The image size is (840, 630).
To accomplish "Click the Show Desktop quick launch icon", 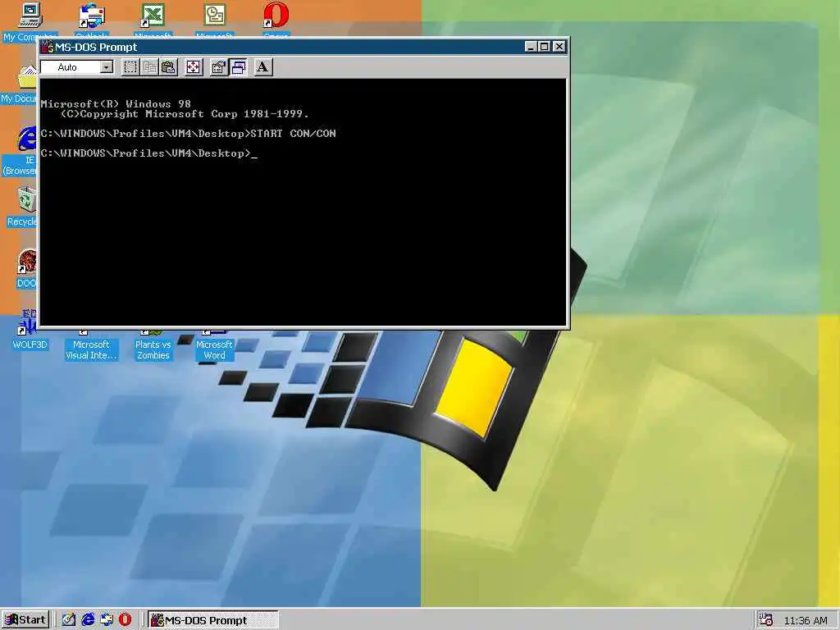I will (x=69, y=620).
